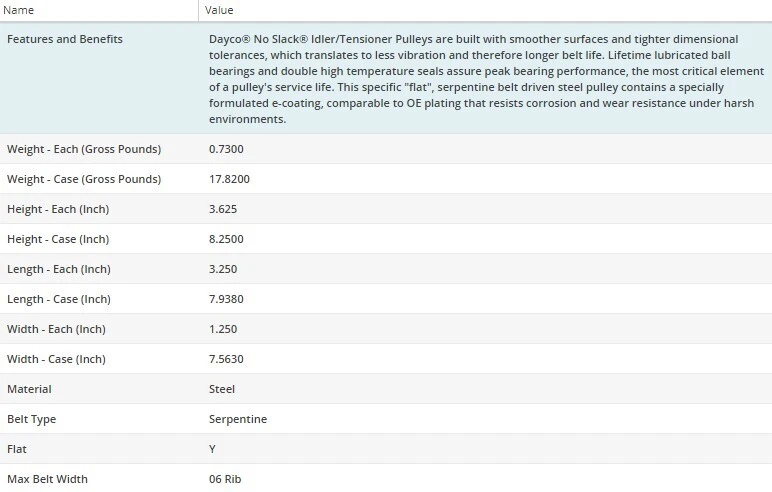
Task: Click the 3.625 height value
Action: [223, 209]
